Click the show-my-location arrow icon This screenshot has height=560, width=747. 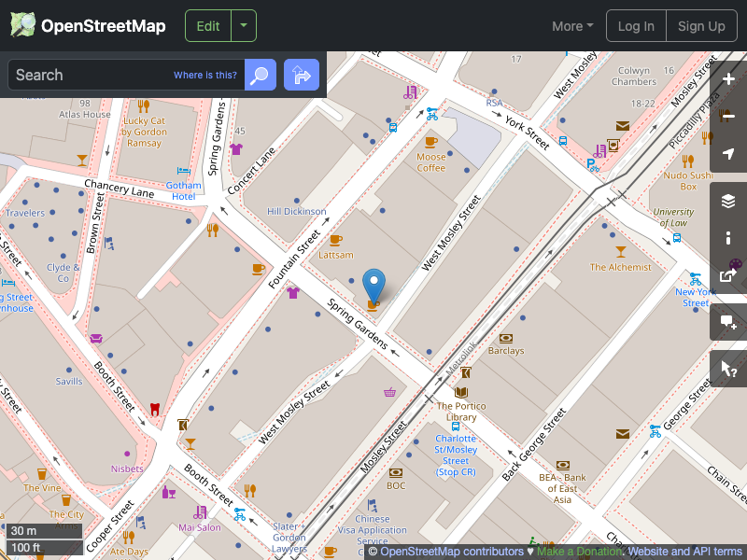tap(728, 154)
